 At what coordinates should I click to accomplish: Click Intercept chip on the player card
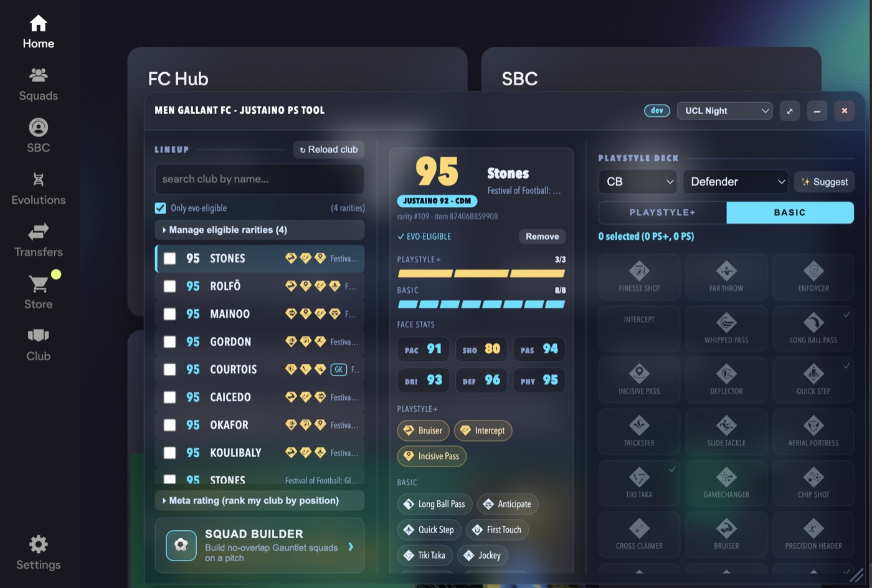coord(483,430)
